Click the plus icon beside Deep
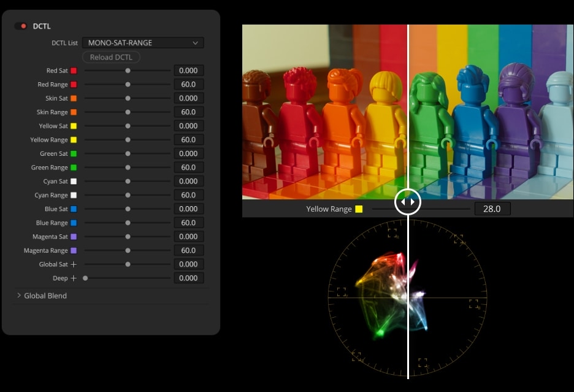Image resolution: width=574 pixels, height=392 pixels. click(x=74, y=278)
